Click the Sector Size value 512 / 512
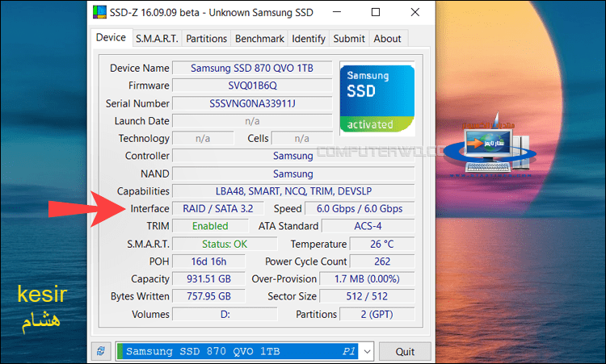This screenshot has width=606, height=364. click(367, 296)
